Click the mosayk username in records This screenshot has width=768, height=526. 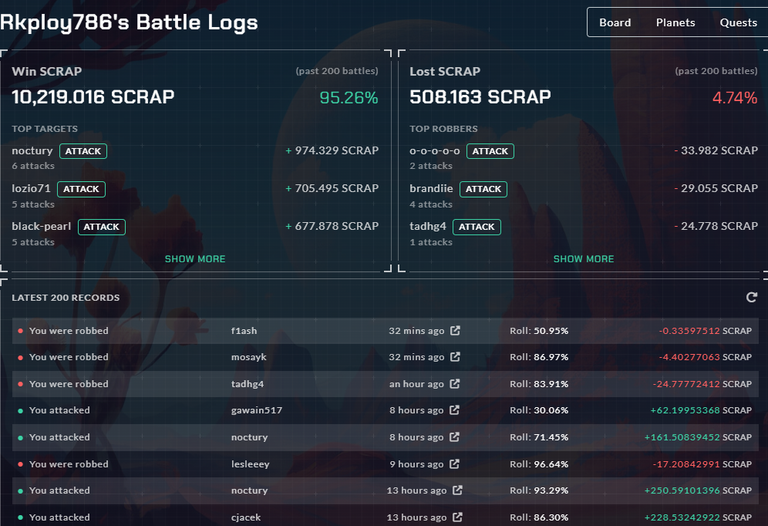[x=249, y=357]
